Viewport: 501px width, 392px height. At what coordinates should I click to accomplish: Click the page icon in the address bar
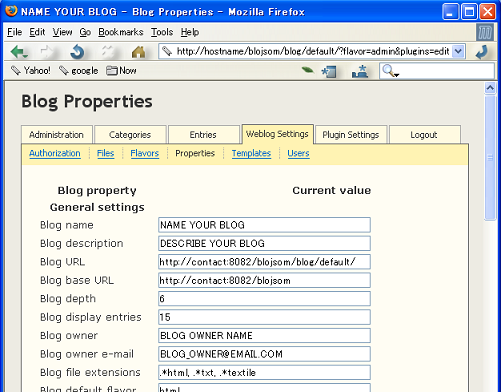(x=167, y=51)
